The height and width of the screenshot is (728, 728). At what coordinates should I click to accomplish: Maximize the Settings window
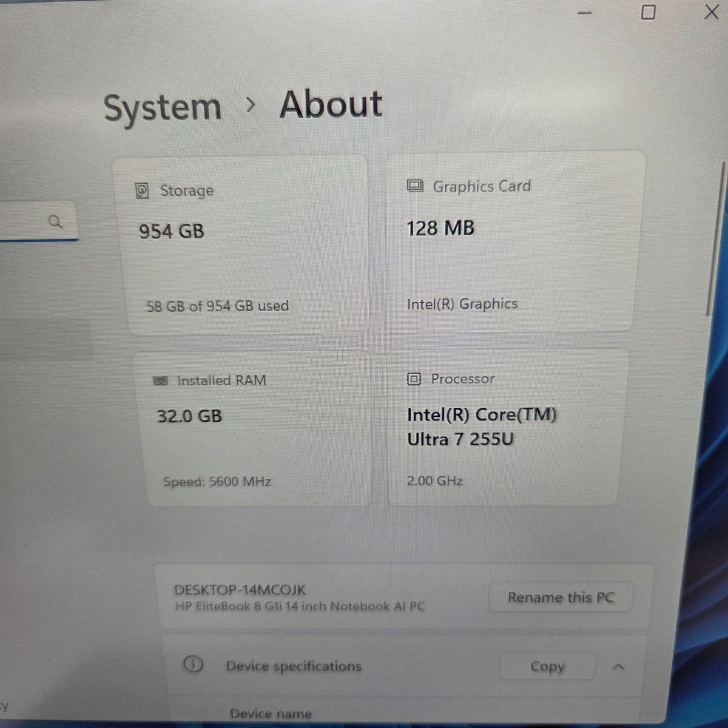[648, 12]
